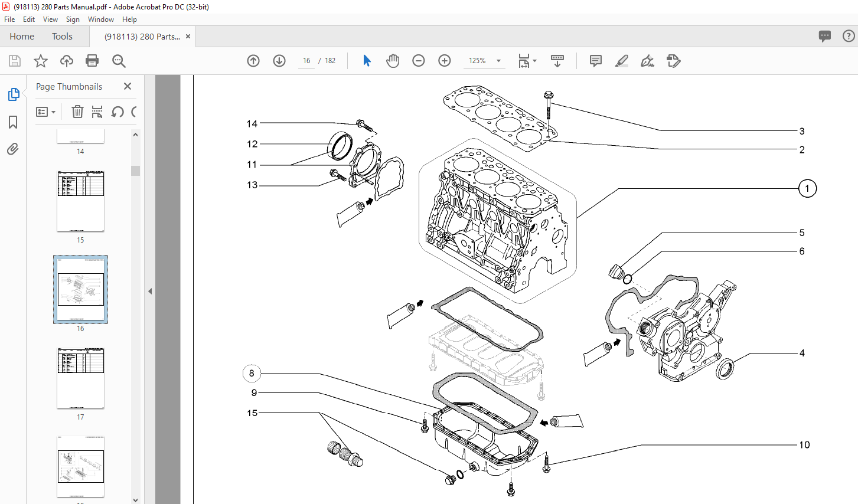Print the document
The image size is (858, 504).
92,61
